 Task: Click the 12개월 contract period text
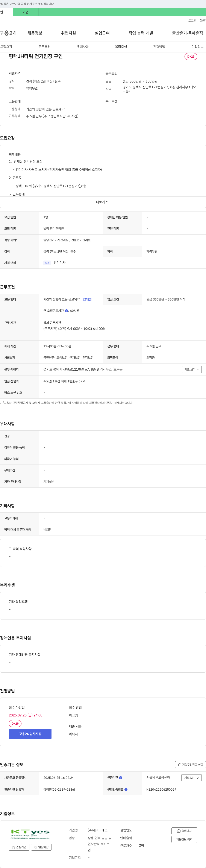coord(87,300)
